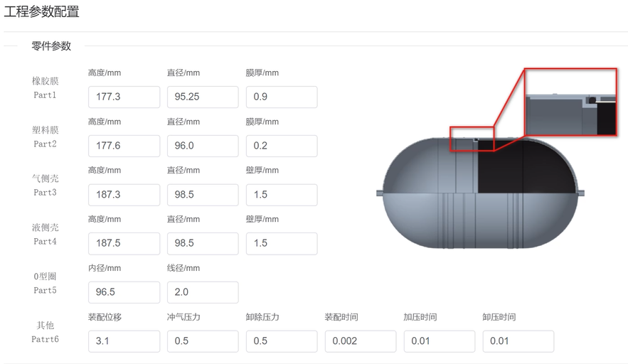Viewport: 628px width, 364px height.
Task: Click the 装配时间 field showing 0.002
Action: point(361,341)
